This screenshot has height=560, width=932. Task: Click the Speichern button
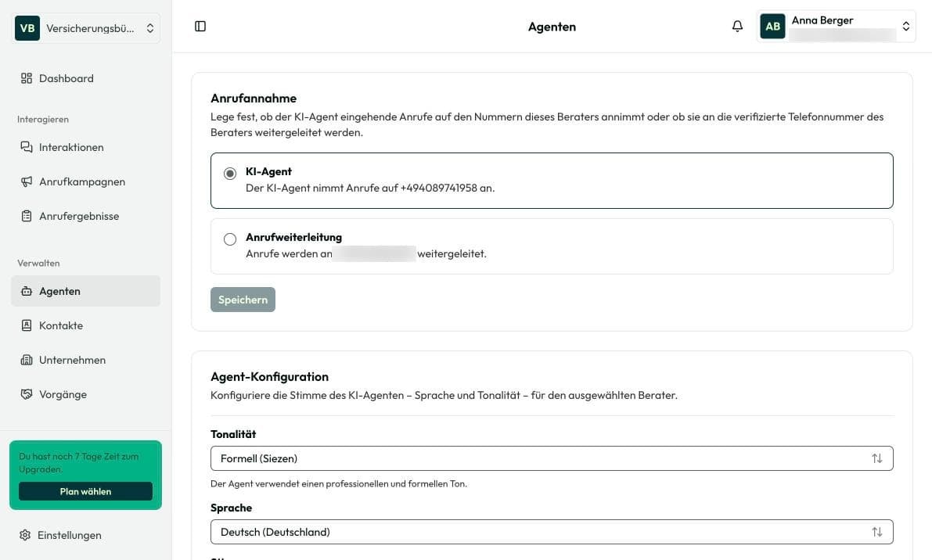pos(243,300)
